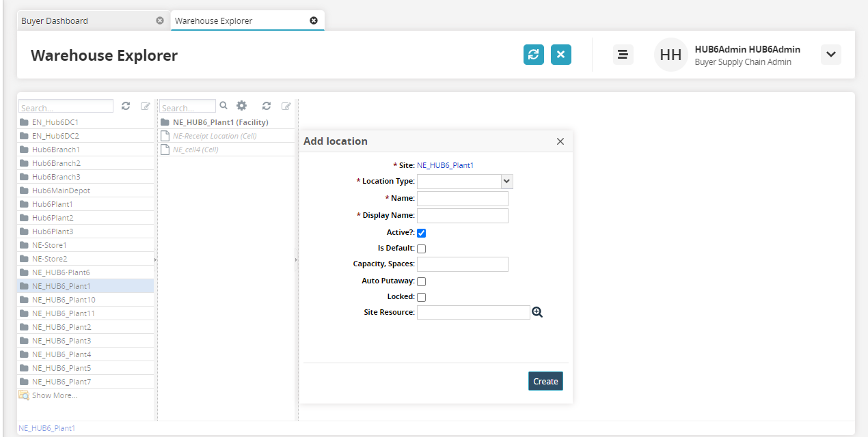Click the NE_HUB6_Plant1 site link in dialog
The height and width of the screenshot is (437, 868).
(445, 165)
